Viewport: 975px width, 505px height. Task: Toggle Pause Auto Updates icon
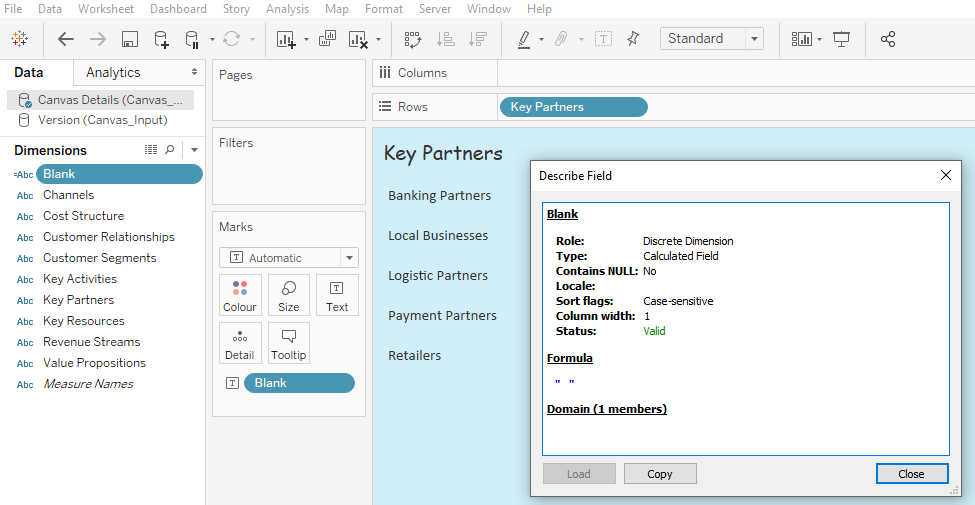tap(192, 39)
